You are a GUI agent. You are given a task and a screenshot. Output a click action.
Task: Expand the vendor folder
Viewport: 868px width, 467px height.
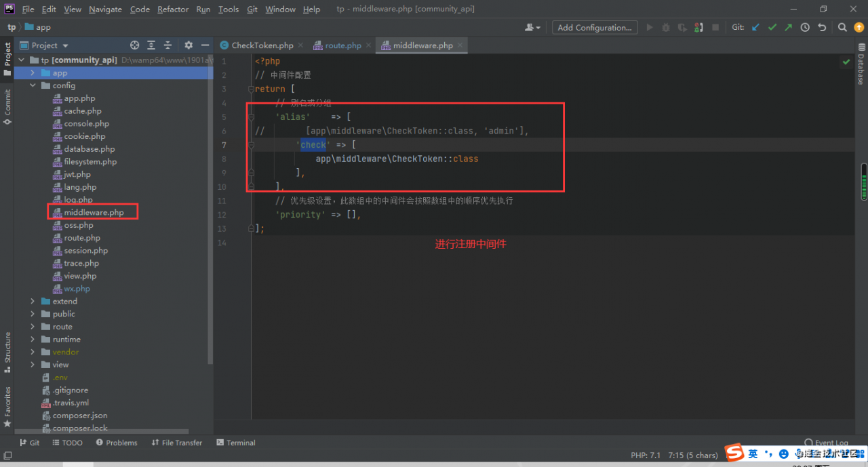pos(33,352)
